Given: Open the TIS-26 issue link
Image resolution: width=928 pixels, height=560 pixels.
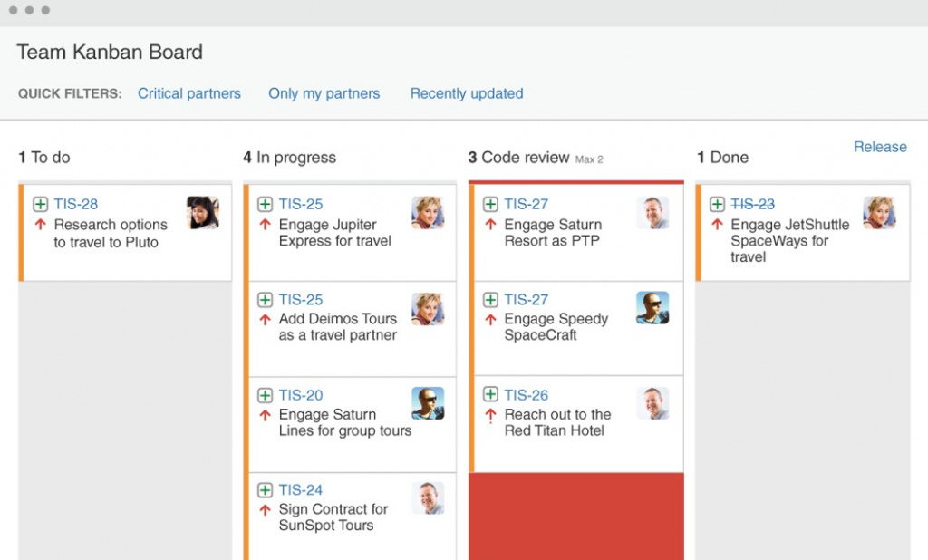Looking at the screenshot, I should pyautogui.click(x=527, y=395).
